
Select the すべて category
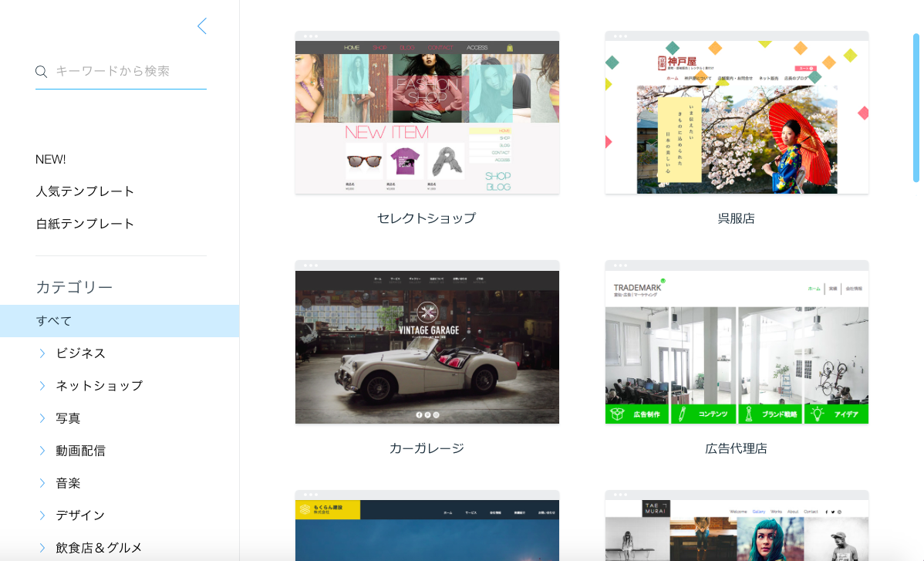tap(120, 321)
